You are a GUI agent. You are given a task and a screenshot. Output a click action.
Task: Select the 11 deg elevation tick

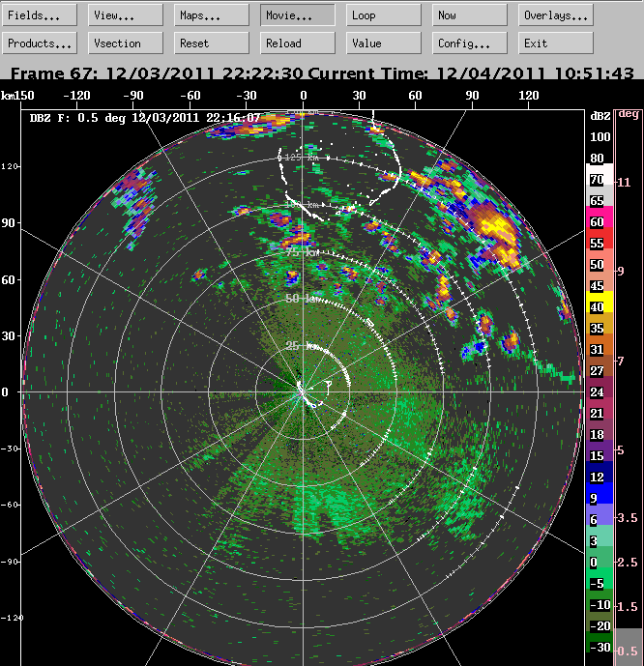(x=624, y=183)
